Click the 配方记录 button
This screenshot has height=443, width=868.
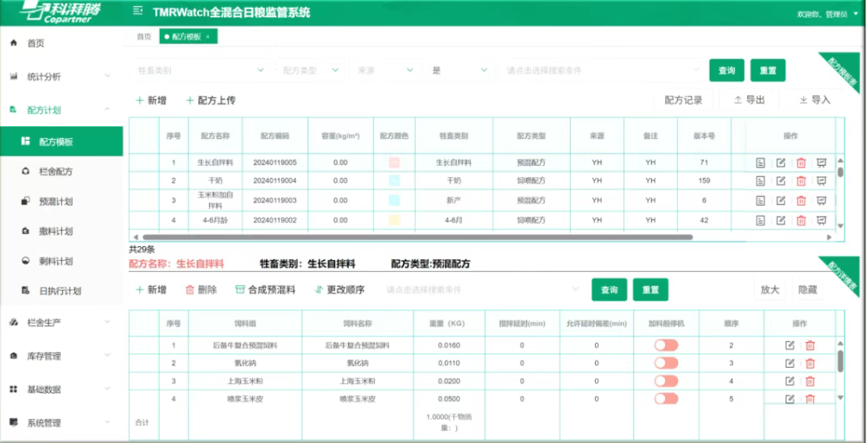coord(683,100)
